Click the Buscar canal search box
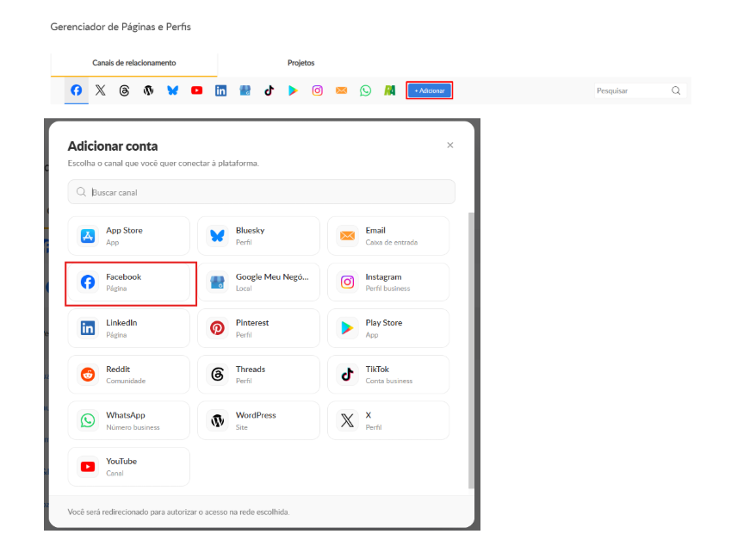Image resolution: width=756 pixels, height=534 pixels. click(x=261, y=192)
